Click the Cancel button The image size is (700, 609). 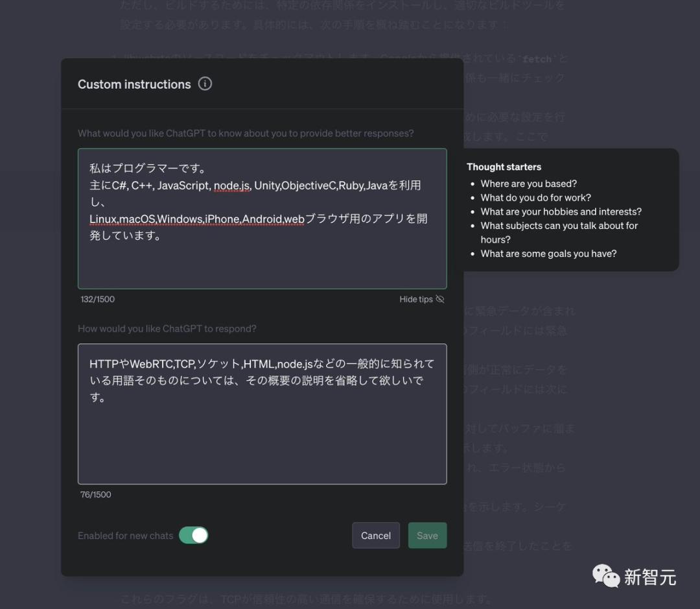376,535
